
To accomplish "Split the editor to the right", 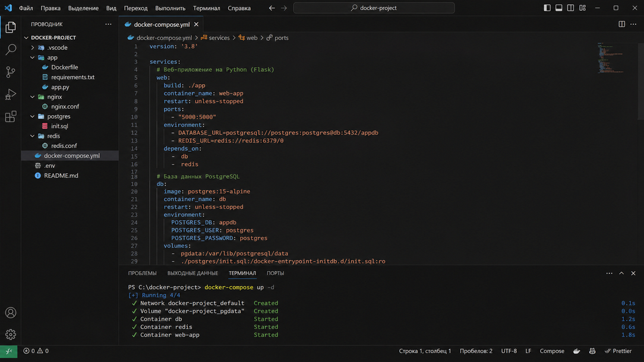I will click(622, 24).
